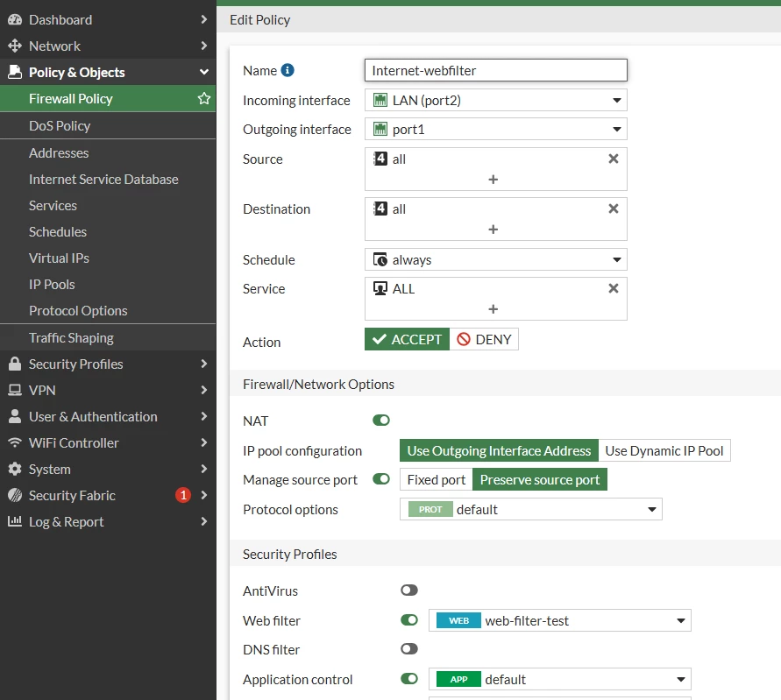The width and height of the screenshot is (781, 700).
Task: Toggle the NAT switch
Action: 381,421
